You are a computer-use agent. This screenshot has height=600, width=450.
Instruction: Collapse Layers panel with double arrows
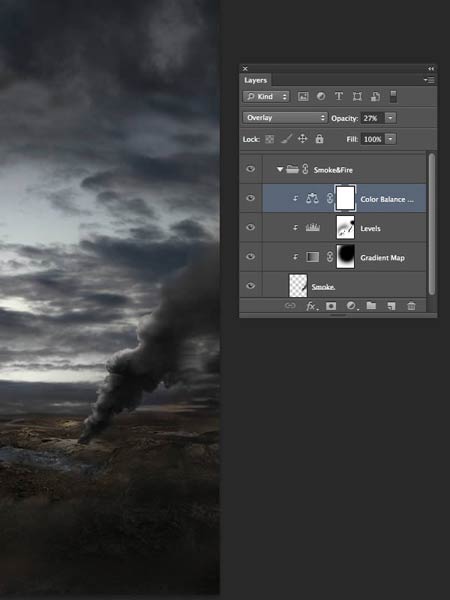point(431,69)
